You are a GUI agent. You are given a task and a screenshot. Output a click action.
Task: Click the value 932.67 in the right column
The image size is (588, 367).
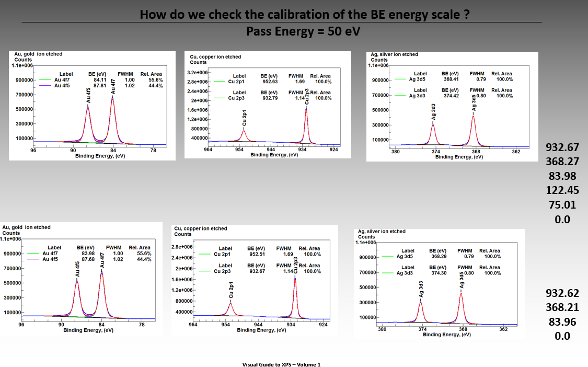click(x=562, y=147)
